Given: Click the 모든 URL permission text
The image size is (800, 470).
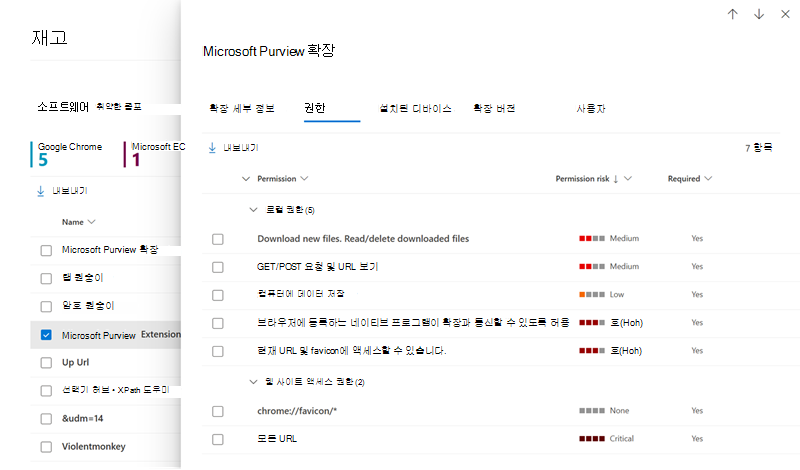Looking at the screenshot, I should [x=277, y=439].
